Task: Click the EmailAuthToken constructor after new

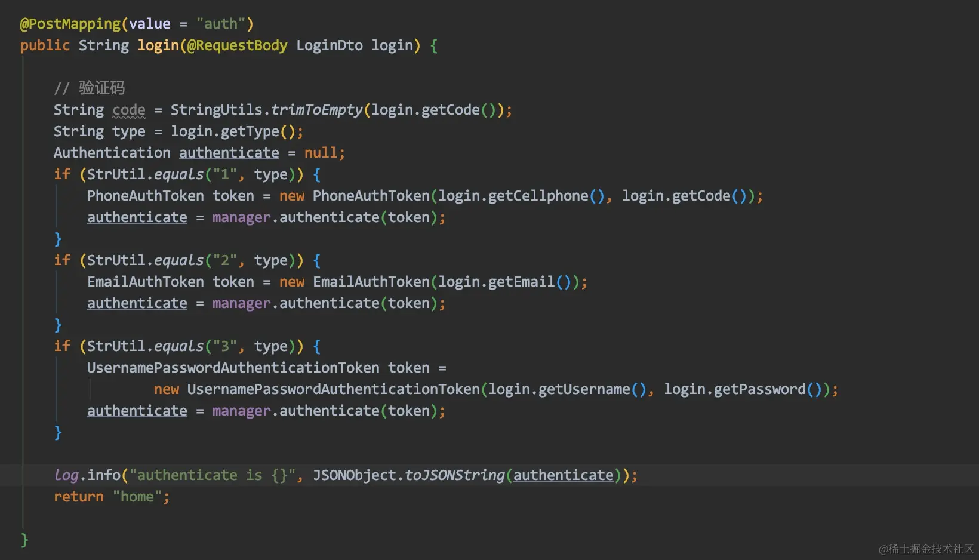Action: coord(371,282)
